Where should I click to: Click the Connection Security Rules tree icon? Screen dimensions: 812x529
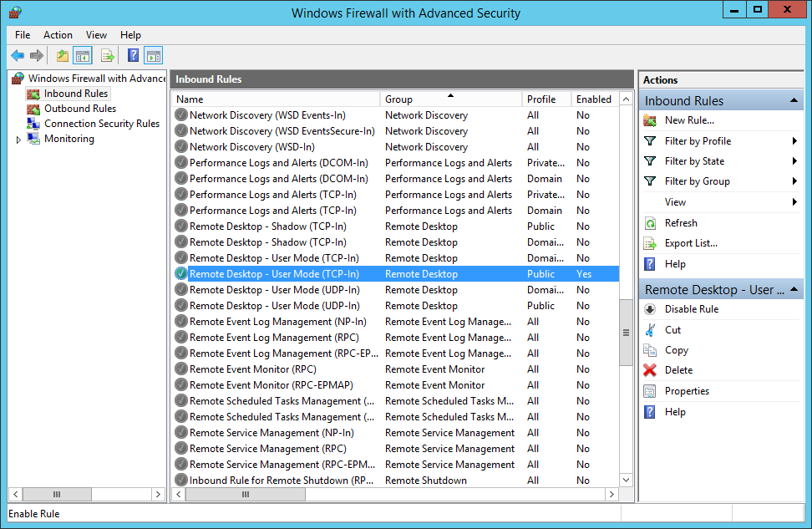pyautogui.click(x=33, y=124)
